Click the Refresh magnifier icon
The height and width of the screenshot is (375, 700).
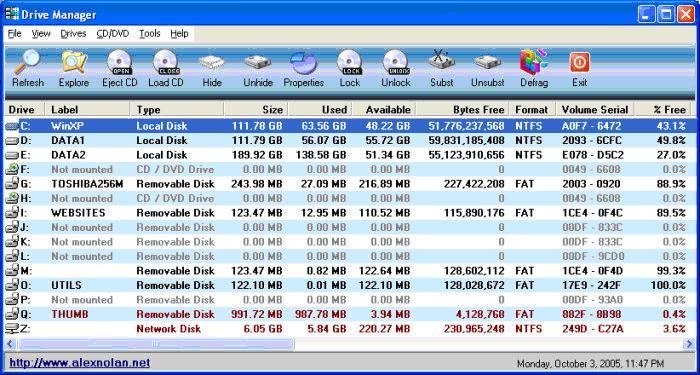(x=27, y=61)
